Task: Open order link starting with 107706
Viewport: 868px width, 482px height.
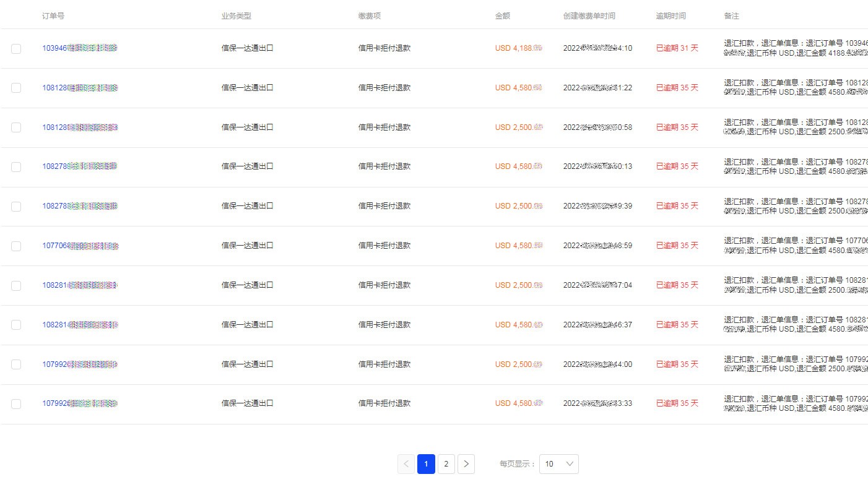Action: tap(80, 246)
